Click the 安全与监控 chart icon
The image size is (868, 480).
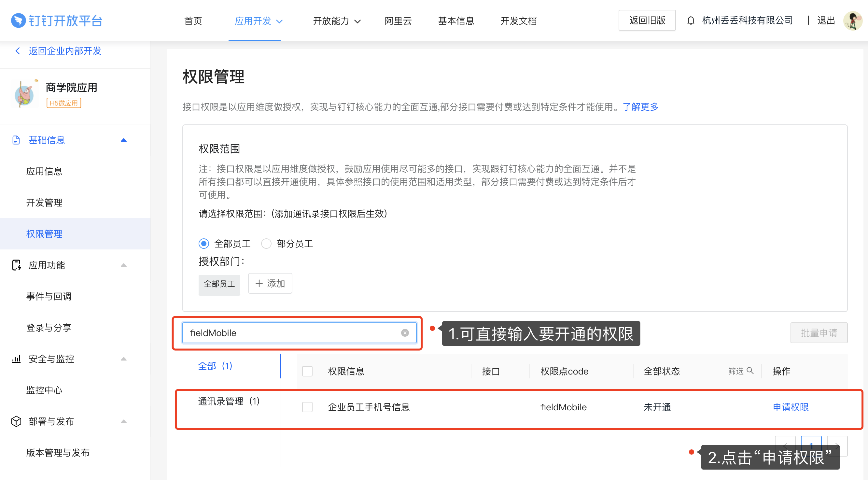coord(16,359)
